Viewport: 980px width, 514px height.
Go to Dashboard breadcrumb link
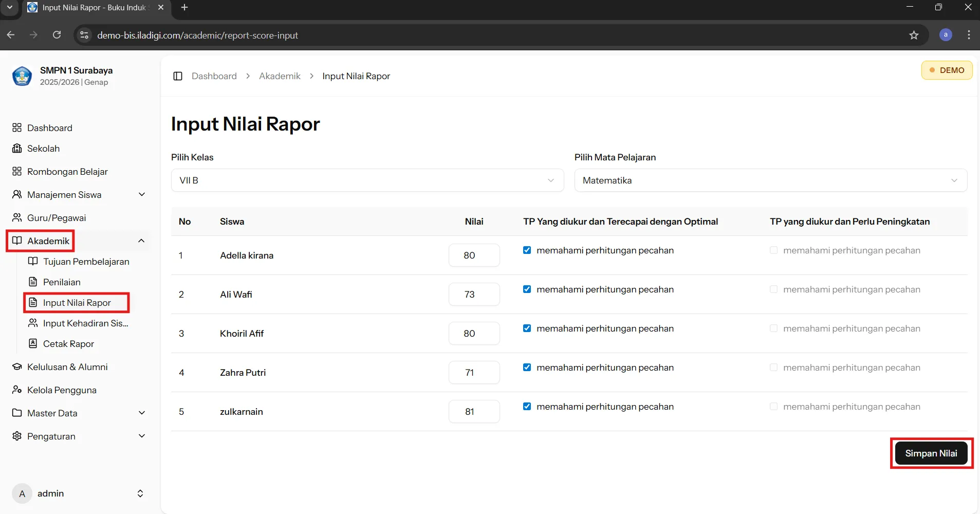click(214, 76)
